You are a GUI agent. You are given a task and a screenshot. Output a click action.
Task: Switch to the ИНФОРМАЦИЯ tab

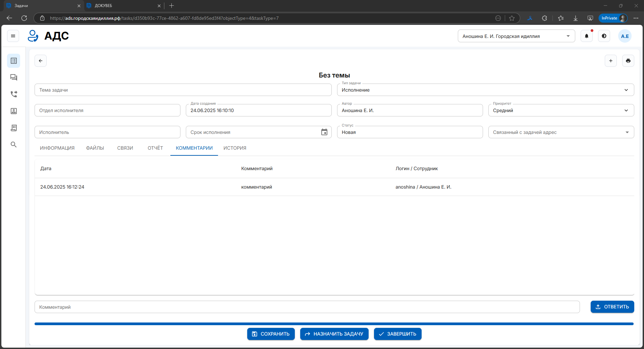57,148
